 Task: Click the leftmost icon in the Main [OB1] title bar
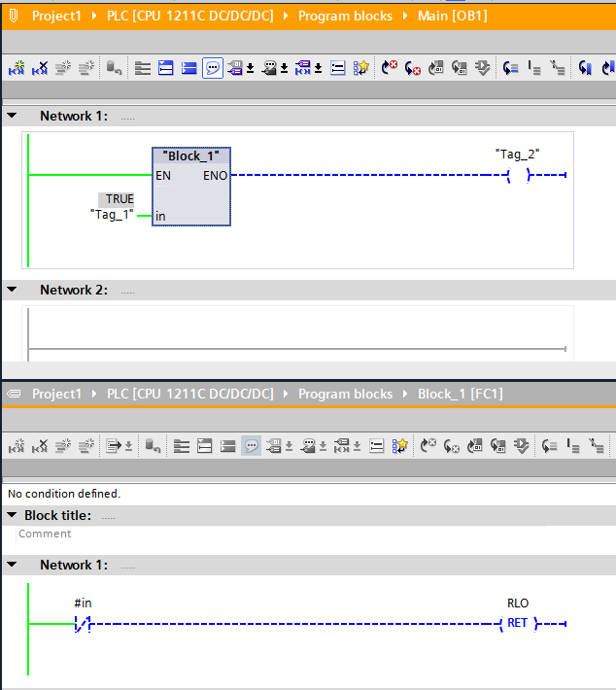tap(14, 17)
